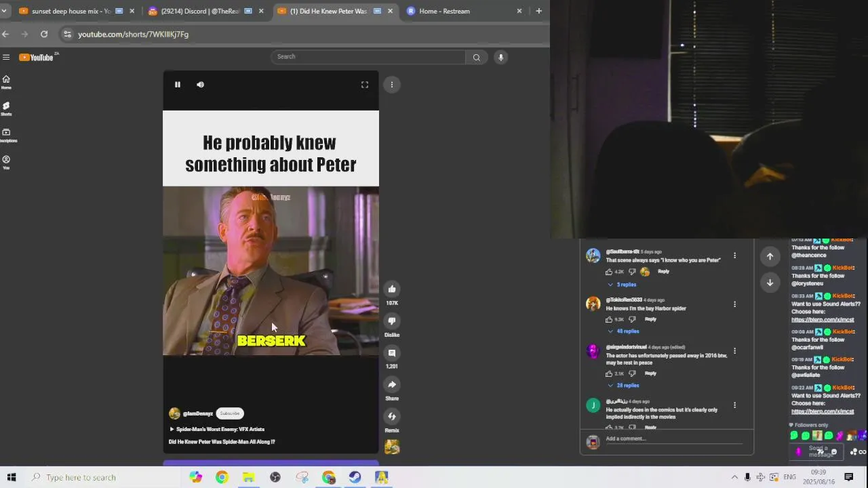Subscribe to @IamDennyz

click(230, 413)
